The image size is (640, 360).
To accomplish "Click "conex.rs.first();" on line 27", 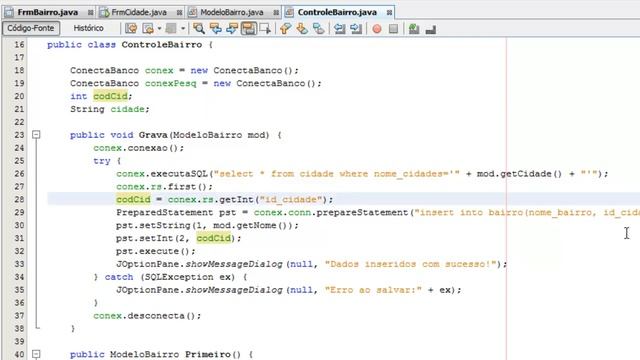I will pos(164,187).
